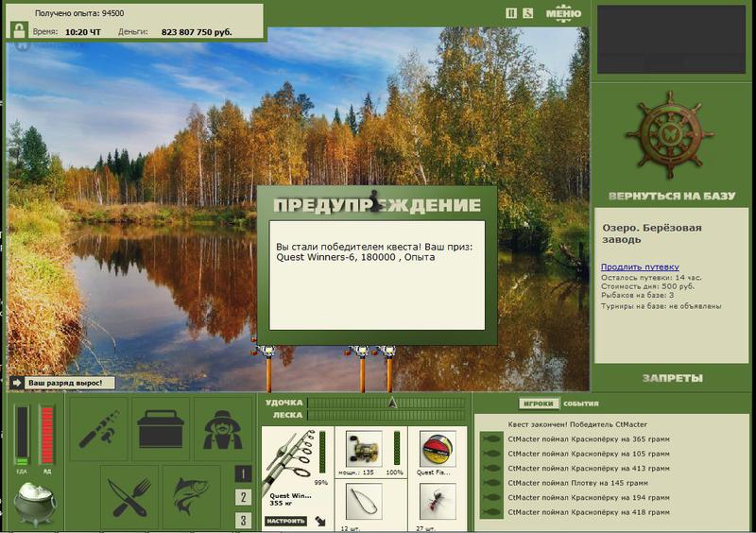Click 'CtMacter поймал Краснопёрку на 105 грамм' entry
This screenshot has height=533, width=756.
point(589,454)
